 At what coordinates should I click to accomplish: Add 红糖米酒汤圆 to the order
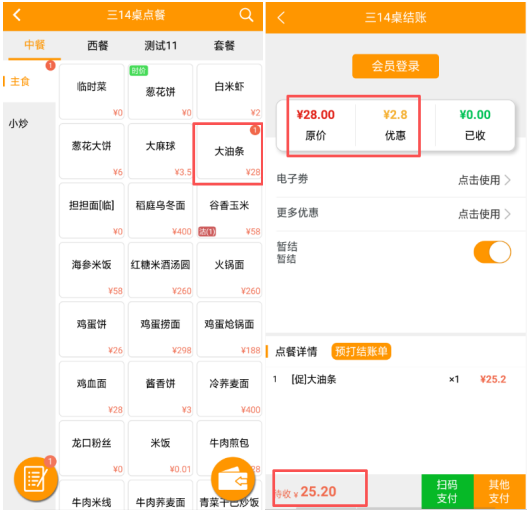(161, 270)
